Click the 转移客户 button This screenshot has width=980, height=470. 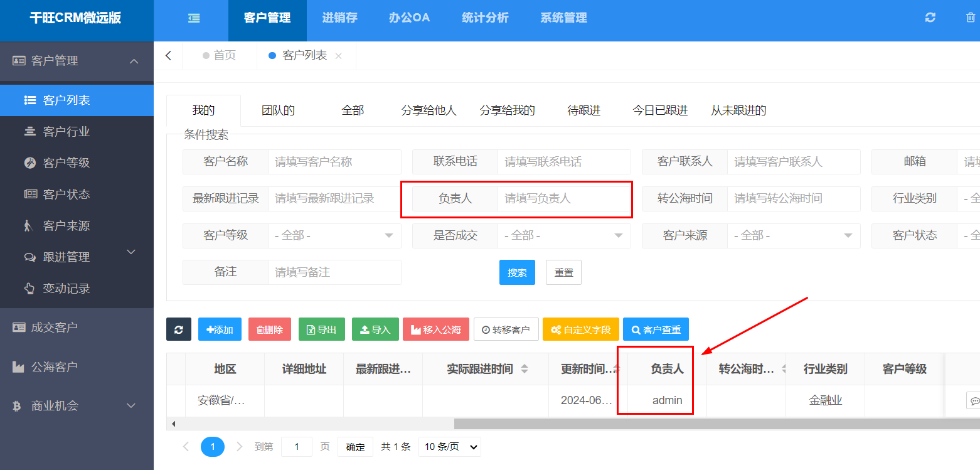(506, 329)
